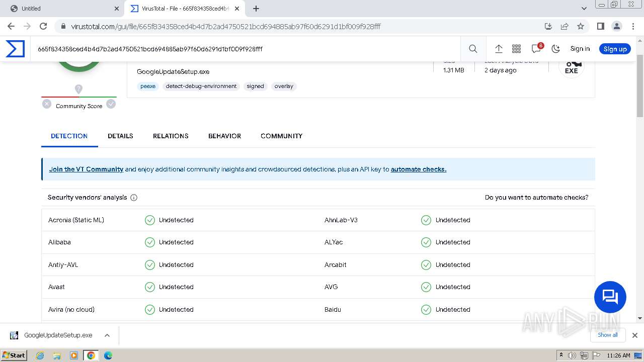Close the downloads bar

coord(634,335)
